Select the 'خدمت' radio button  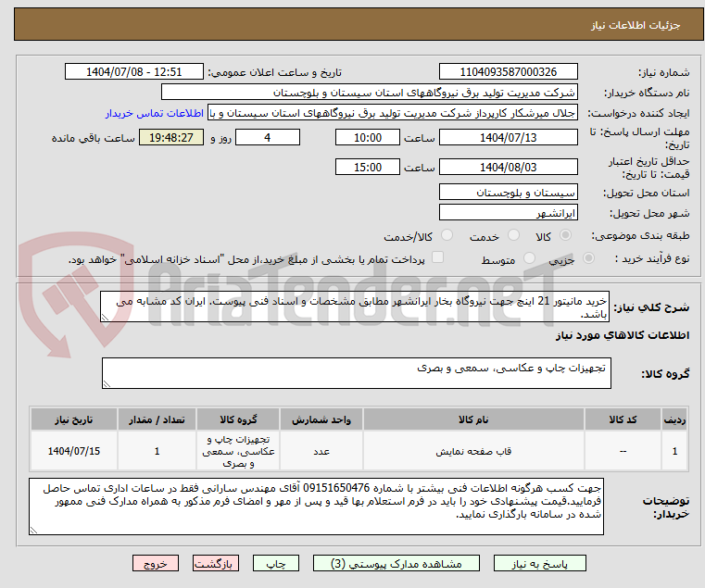[513, 235]
